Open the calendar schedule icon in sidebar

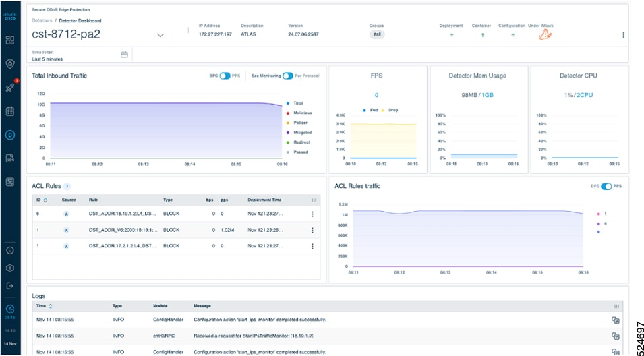10,111
